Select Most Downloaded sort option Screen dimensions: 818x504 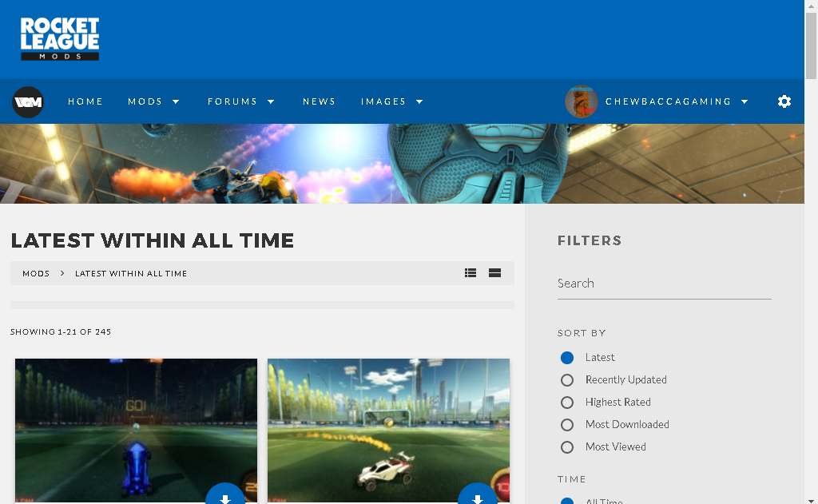(567, 425)
